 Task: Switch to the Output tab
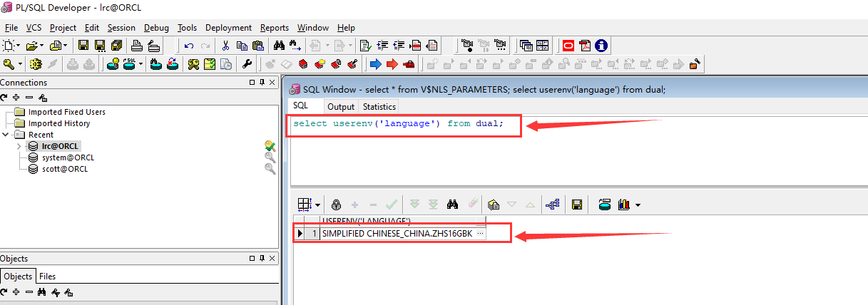(x=341, y=107)
